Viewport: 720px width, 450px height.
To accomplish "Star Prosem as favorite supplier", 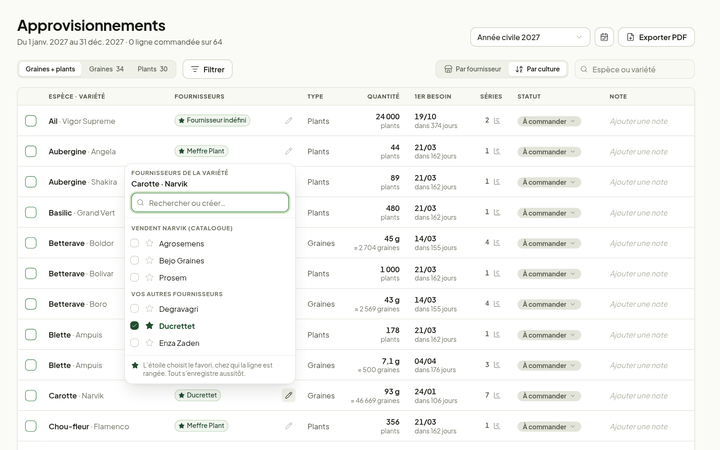I will pyautogui.click(x=149, y=277).
